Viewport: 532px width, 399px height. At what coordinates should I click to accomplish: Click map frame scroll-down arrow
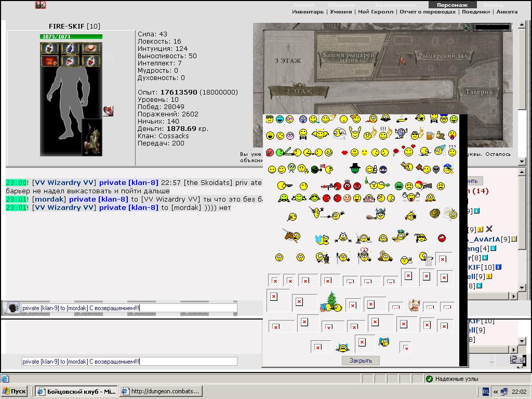click(522, 162)
